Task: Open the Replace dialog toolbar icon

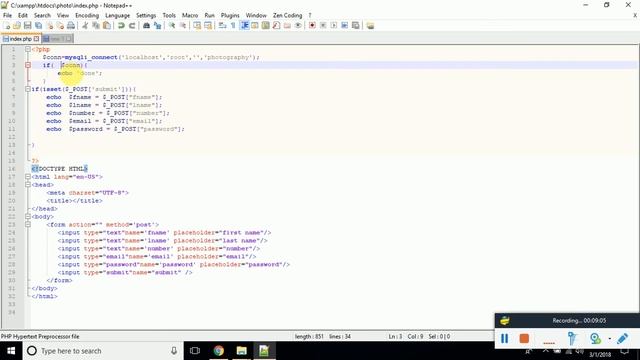Action: pos(157,26)
